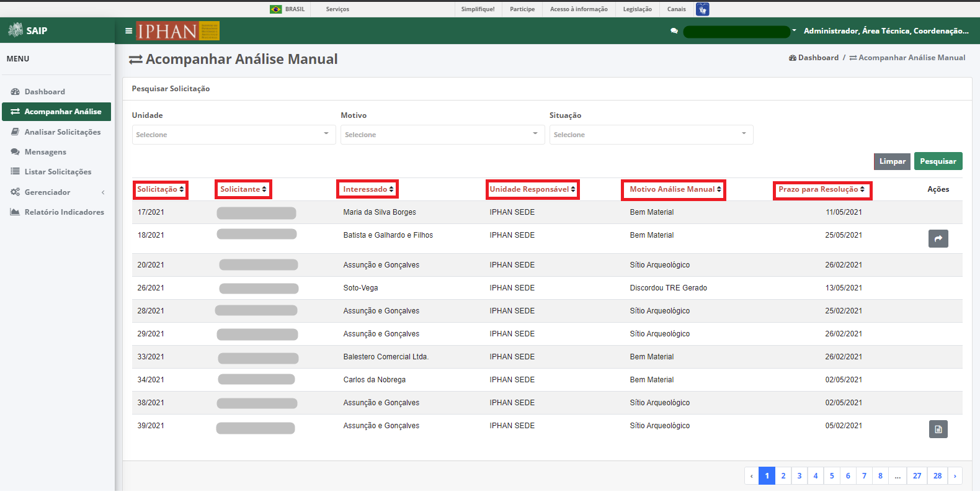Sort by Unidade Responsável column

click(533, 189)
